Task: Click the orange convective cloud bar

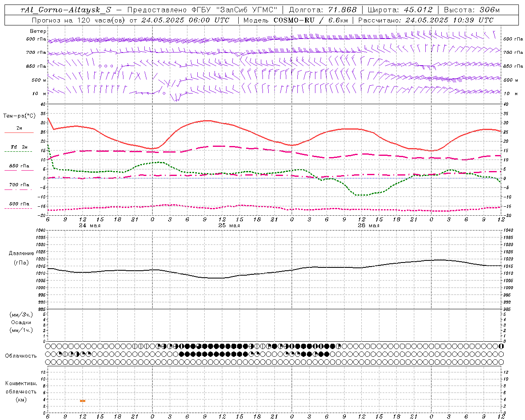Action: pyautogui.click(x=82, y=401)
